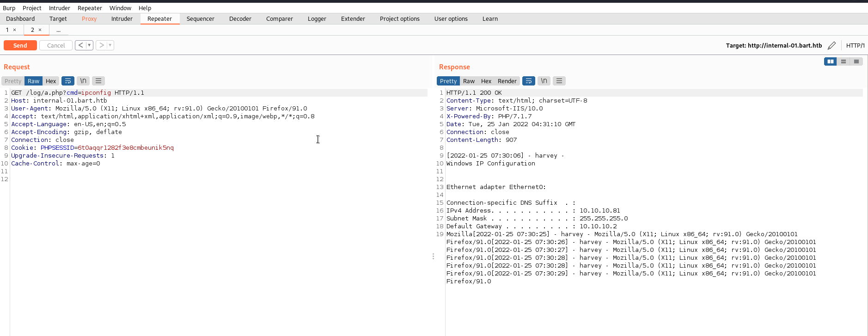Select Hex view in Response panel
Viewport: 868px width, 336px height.
(486, 81)
